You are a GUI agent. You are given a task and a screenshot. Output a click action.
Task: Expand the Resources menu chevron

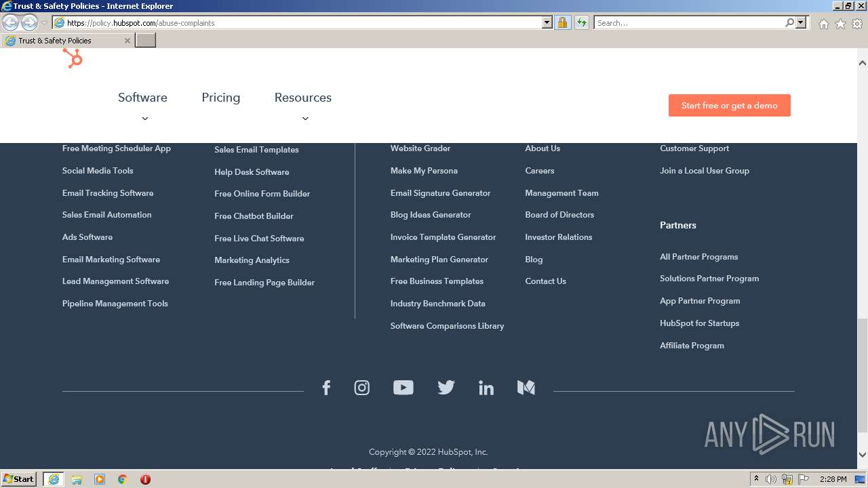(x=305, y=119)
